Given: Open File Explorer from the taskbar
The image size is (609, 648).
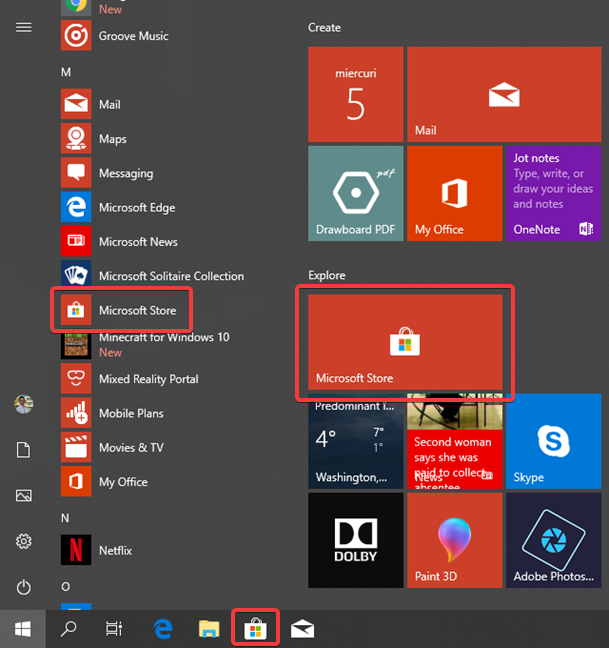Looking at the screenshot, I should 209,629.
